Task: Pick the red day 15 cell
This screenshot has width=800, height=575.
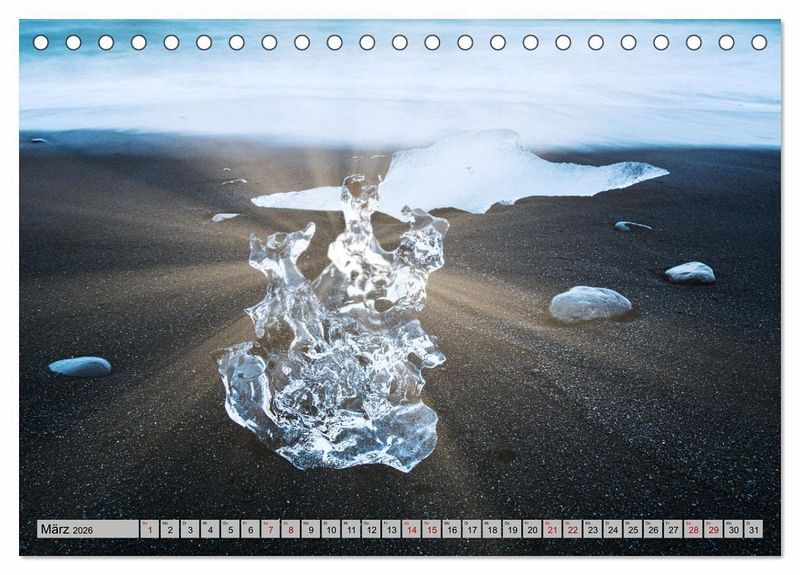Action: [x=432, y=529]
